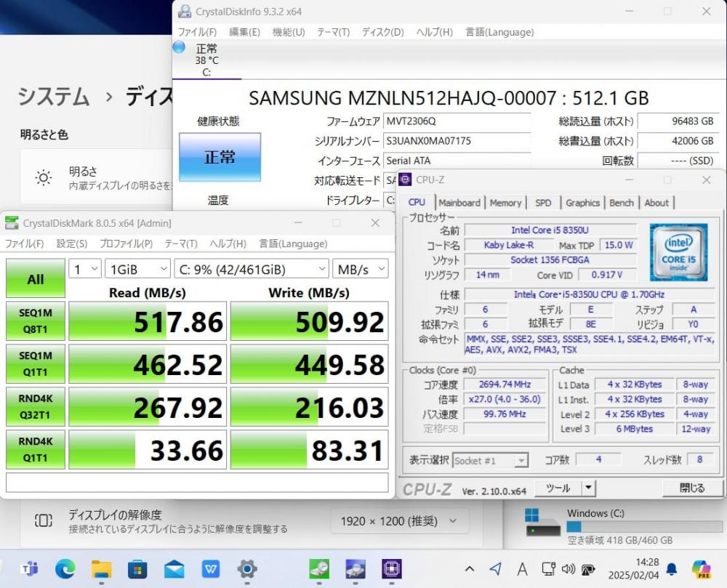Open テーマ(T) menu in CrystalDiskInfo
Image resolution: width=727 pixels, height=588 pixels.
(333, 32)
